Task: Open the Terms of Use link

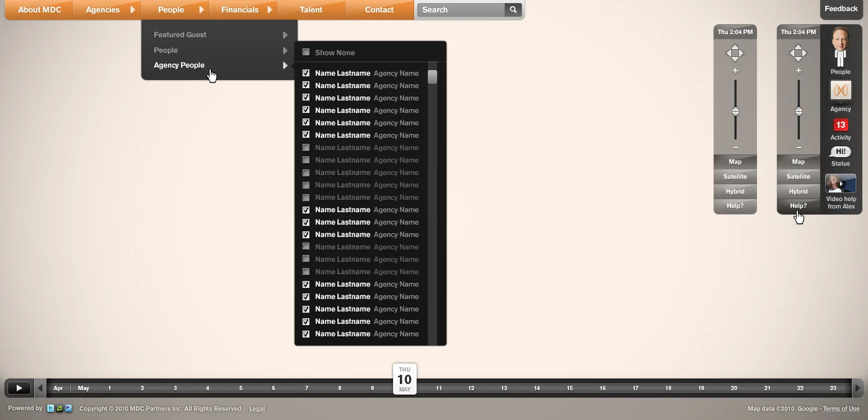Action: pyautogui.click(x=841, y=409)
